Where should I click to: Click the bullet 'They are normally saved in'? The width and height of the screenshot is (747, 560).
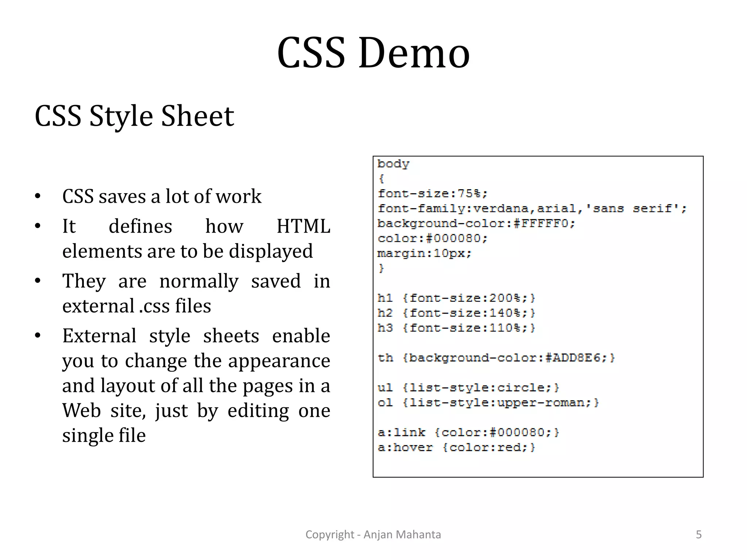point(196,293)
